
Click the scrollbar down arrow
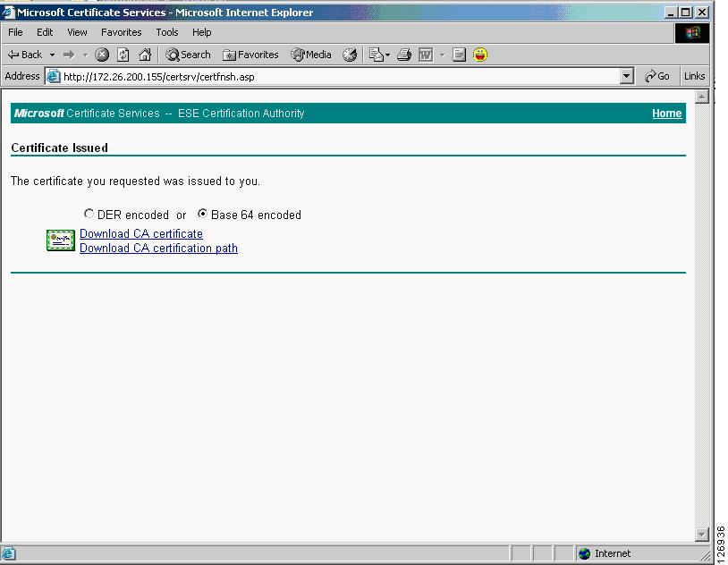pyautogui.click(x=701, y=534)
